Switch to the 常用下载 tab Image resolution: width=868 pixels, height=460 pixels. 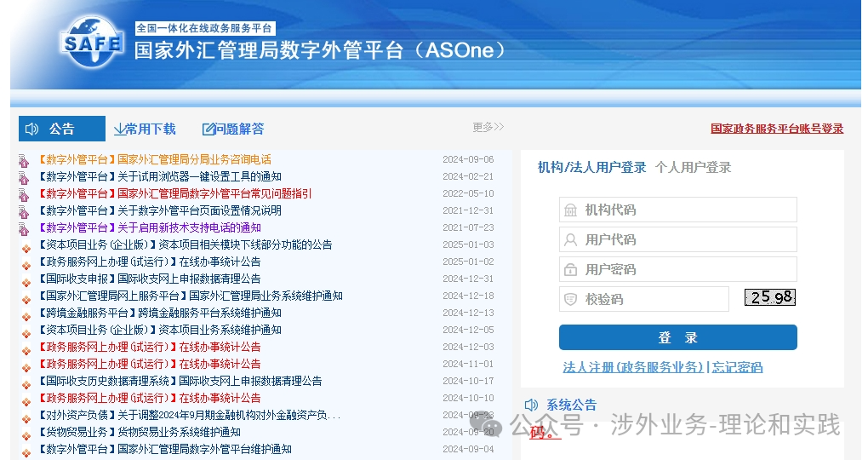[145, 129]
